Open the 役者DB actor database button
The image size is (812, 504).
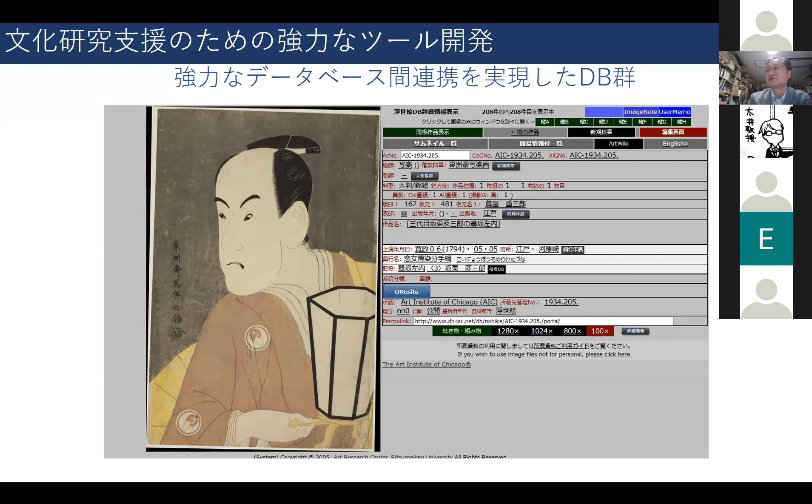[x=496, y=269]
